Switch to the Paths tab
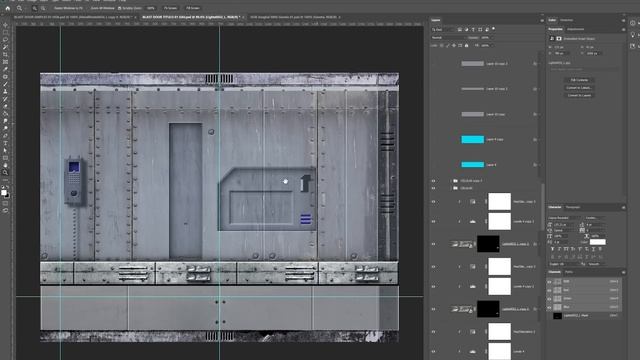 pyautogui.click(x=569, y=272)
